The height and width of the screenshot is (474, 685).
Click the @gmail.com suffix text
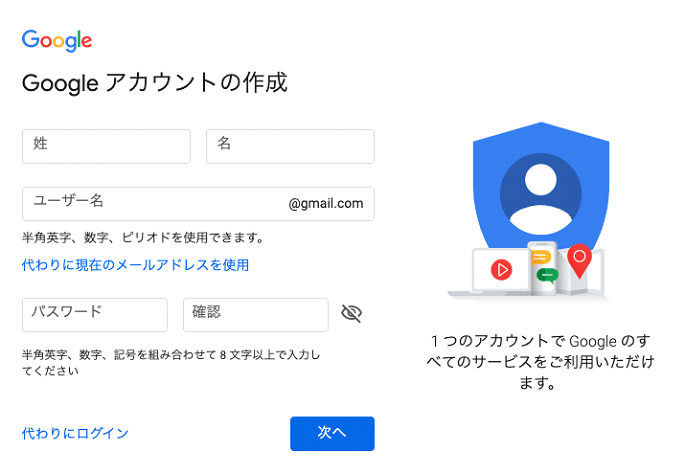click(x=326, y=204)
